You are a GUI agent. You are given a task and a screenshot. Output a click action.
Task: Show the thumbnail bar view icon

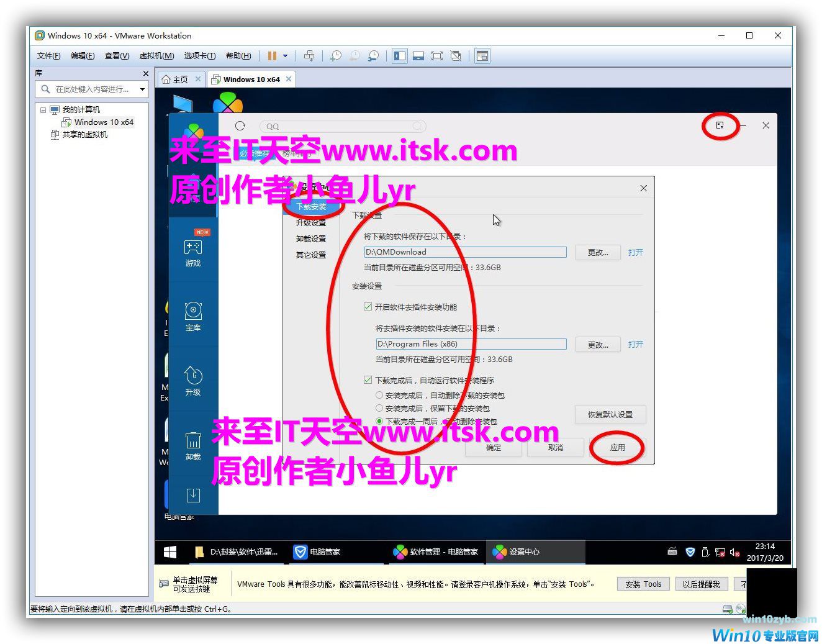[418, 56]
